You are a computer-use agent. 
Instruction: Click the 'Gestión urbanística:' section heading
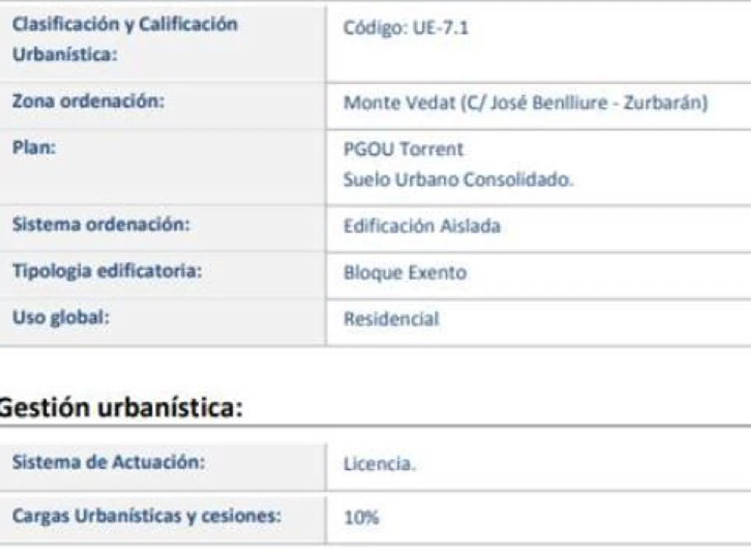[121, 407]
